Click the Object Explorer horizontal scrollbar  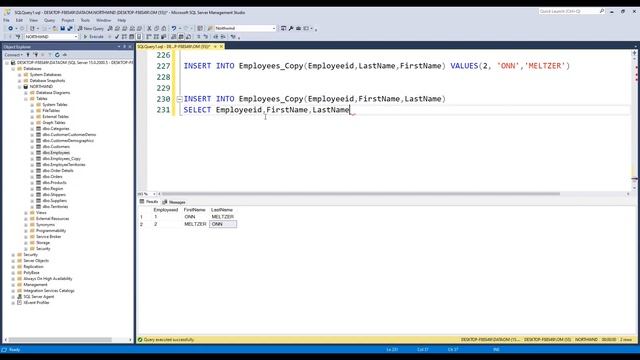[x=60, y=340]
